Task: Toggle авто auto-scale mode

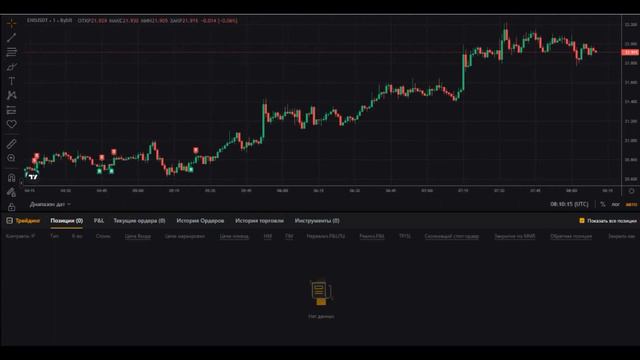Action: (631, 204)
